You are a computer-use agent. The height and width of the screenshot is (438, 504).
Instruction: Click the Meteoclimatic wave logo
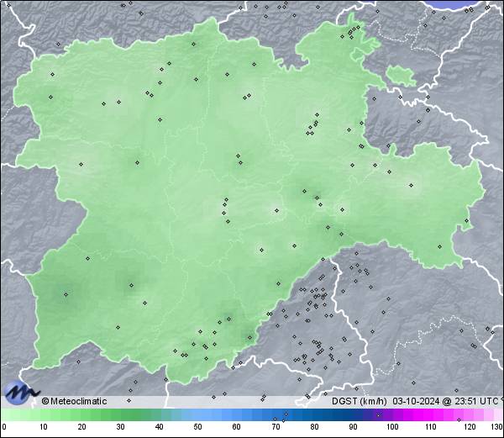pyautogui.click(x=22, y=393)
